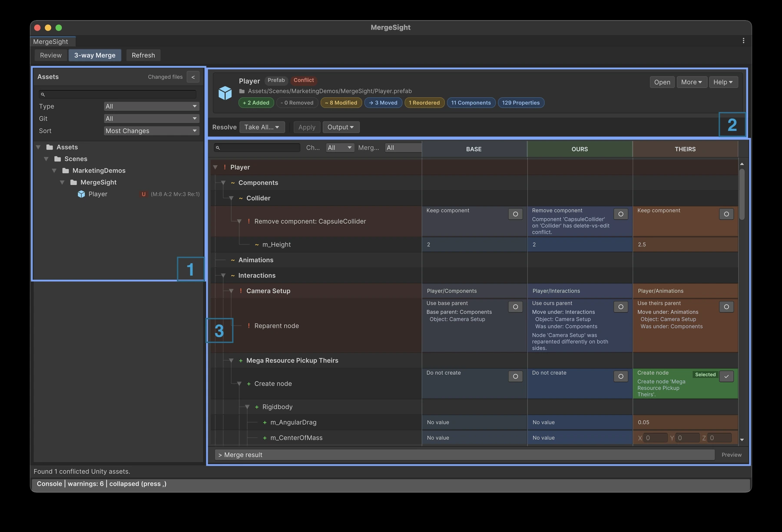The image size is (782, 532).
Task: Click the Scenes folder icon
Action: [x=57, y=159]
